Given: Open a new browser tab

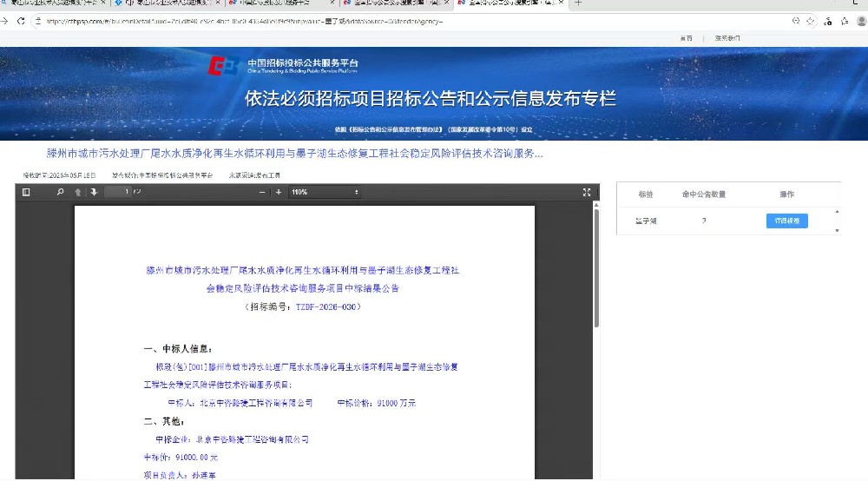Looking at the screenshot, I should pyautogui.click(x=578, y=3).
